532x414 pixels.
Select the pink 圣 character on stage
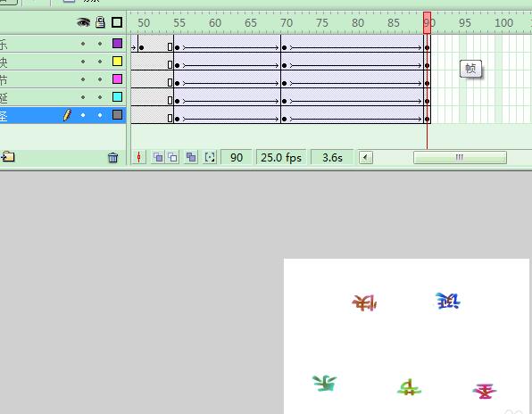[485, 391]
